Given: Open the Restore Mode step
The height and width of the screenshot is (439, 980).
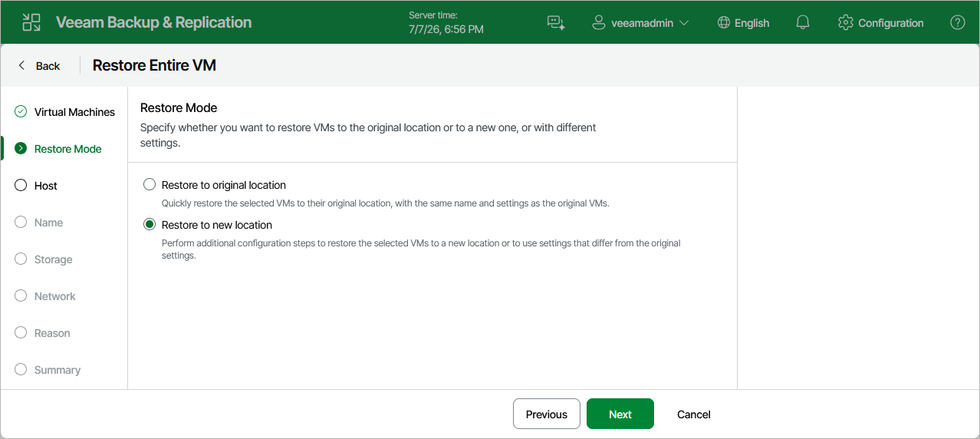Looking at the screenshot, I should click(68, 149).
